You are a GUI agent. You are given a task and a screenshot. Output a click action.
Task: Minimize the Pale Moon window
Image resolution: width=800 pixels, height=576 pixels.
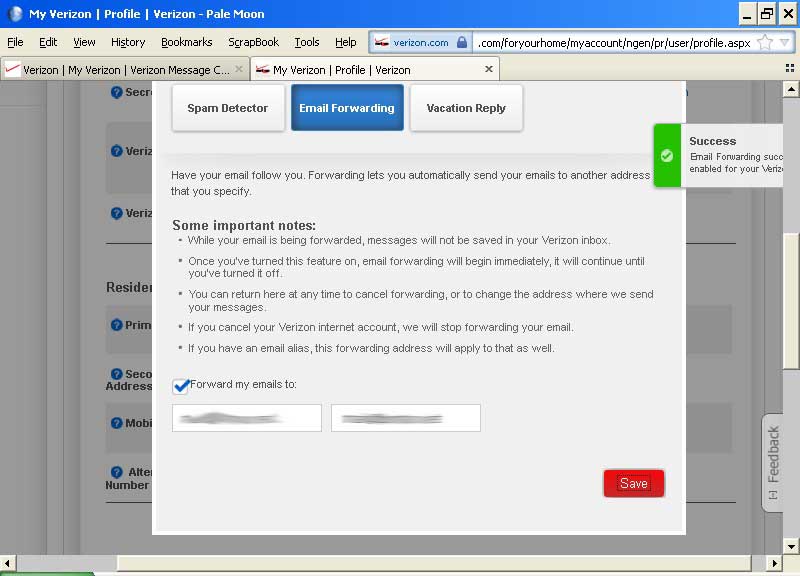click(x=747, y=14)
